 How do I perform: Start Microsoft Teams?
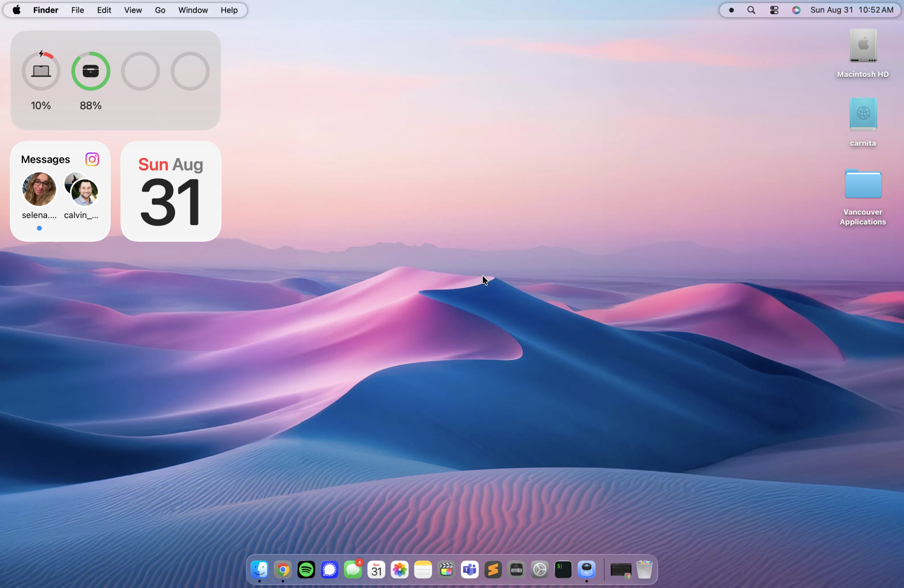pyautogui.click(x=470, y=569)
